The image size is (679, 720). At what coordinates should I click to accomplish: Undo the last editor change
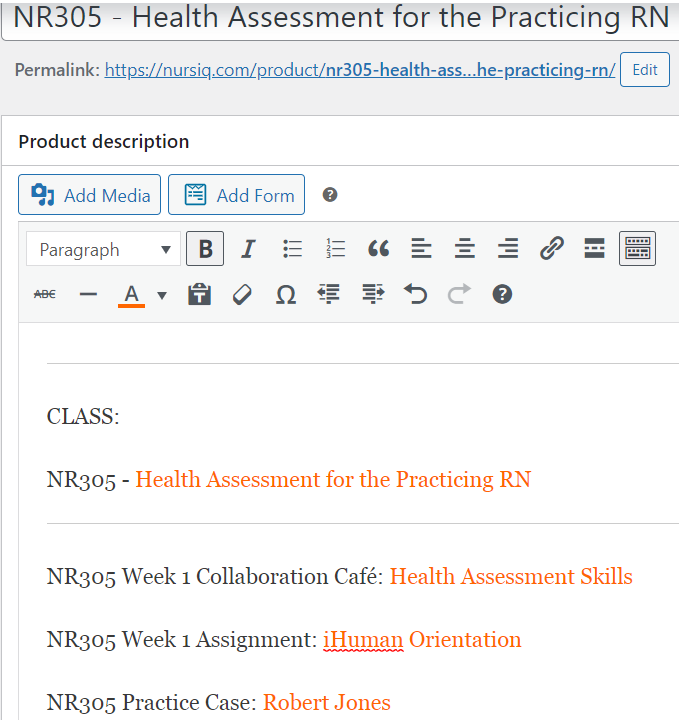(415, 294)
